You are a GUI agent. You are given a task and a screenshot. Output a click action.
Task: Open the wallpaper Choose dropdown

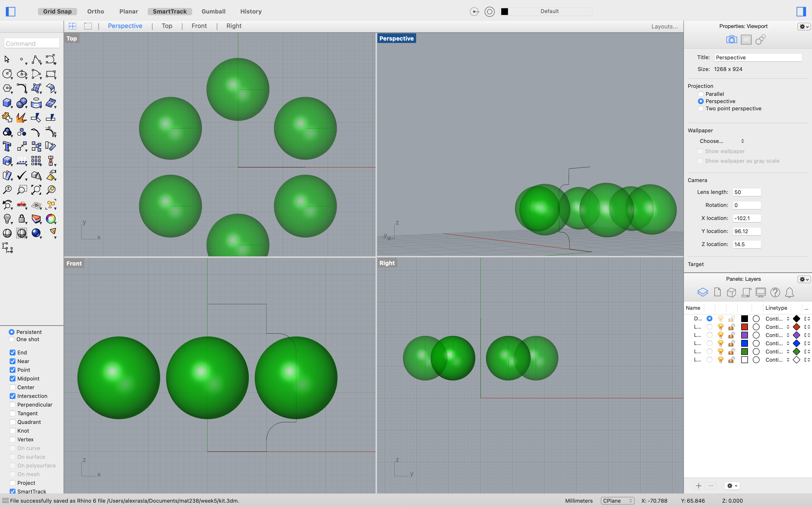(x=721, y=141)
